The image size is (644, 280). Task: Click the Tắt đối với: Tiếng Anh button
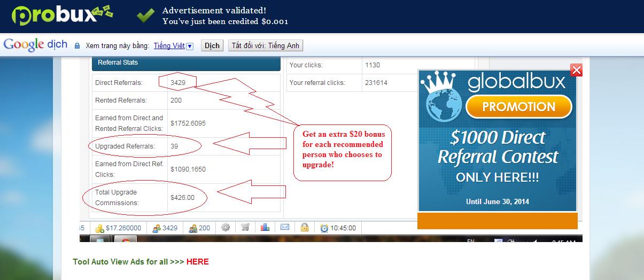click(266, 45)
